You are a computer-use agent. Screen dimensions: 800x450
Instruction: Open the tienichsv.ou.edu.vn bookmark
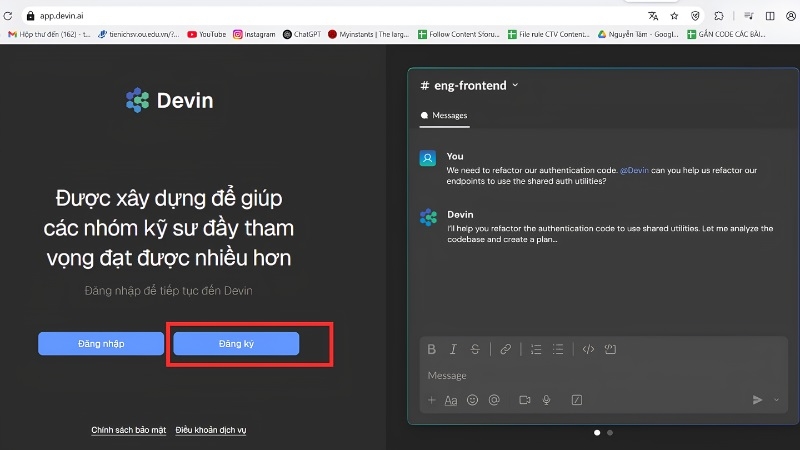pos(138,34)
